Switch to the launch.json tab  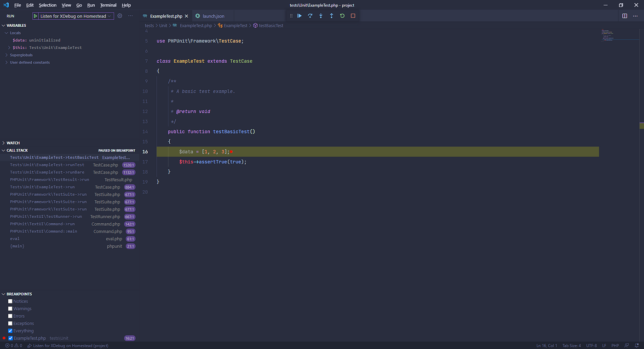click(213, 16)
